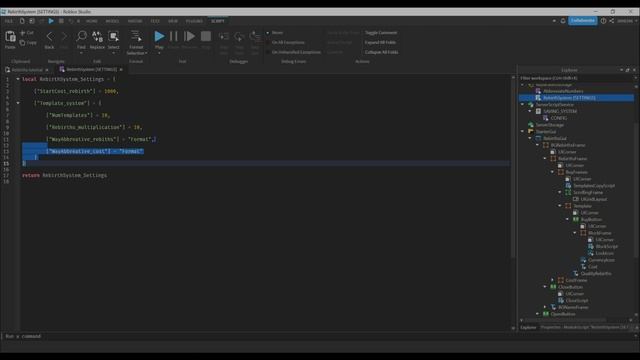Open the Find magnifier tool
This screenshot has height=360, width=640.
pos(82,36)
